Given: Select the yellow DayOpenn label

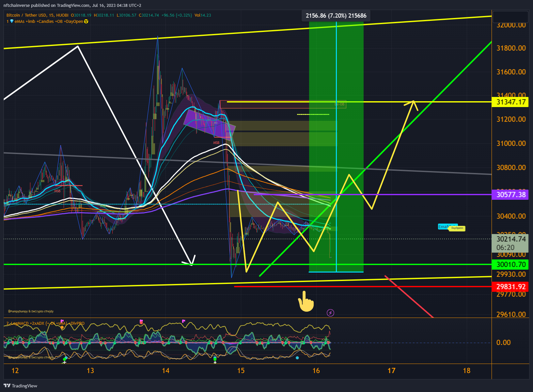Looking at the screenshot, I should [457, 228].
